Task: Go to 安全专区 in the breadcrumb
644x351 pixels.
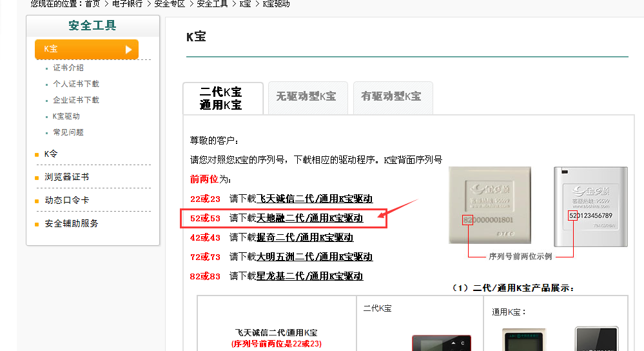Action: point(170,4)
